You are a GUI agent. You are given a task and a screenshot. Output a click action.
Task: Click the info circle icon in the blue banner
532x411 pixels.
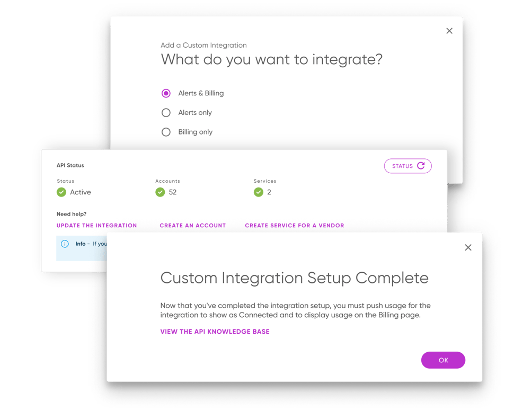[65, 244]
